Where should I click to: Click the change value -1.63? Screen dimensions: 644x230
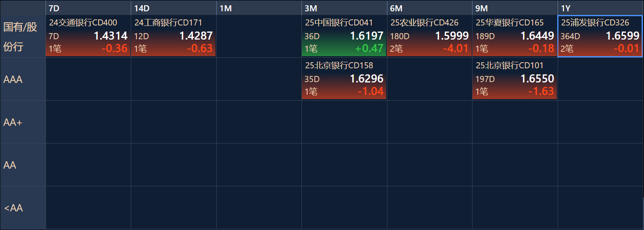tap(542, 91)
